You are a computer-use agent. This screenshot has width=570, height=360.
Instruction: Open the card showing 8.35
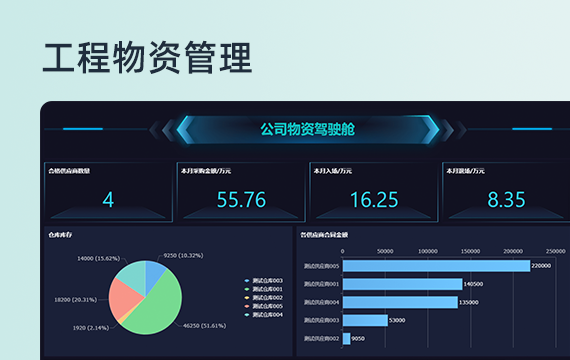[506, 192]
